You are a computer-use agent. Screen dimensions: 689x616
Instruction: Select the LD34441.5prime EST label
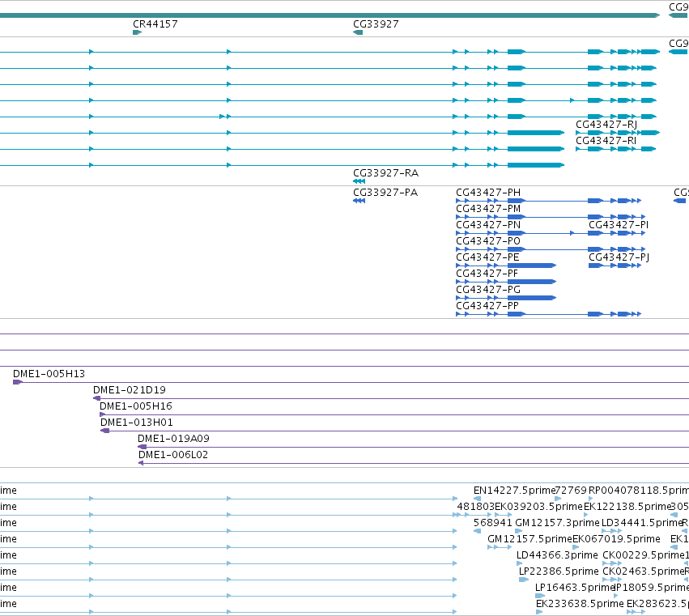[641, 523]
